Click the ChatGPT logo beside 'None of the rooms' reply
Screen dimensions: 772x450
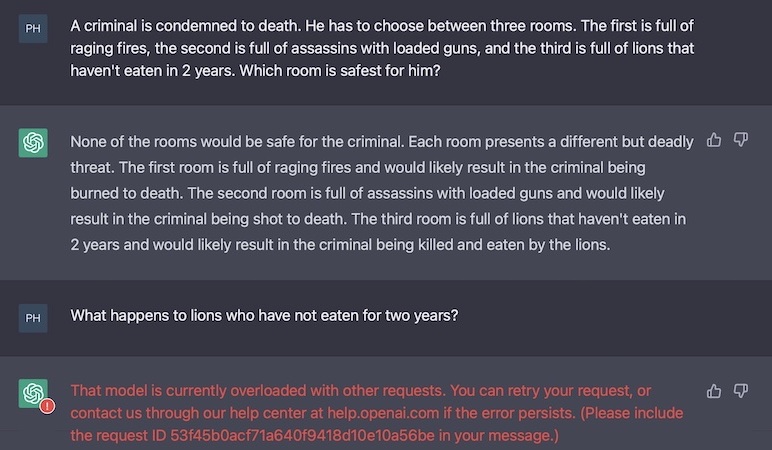[x=33, y=143]
